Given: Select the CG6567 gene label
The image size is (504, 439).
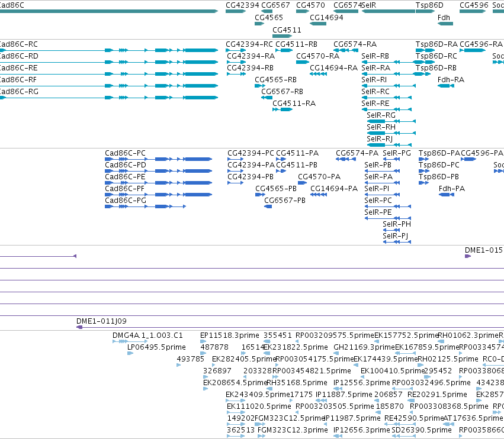Looking at the screenshot, I should [275, 5].
